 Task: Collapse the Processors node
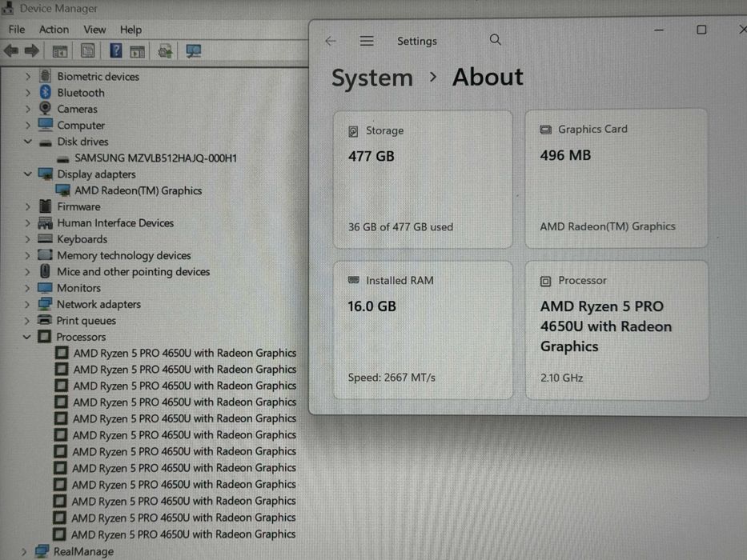point(26,337)
